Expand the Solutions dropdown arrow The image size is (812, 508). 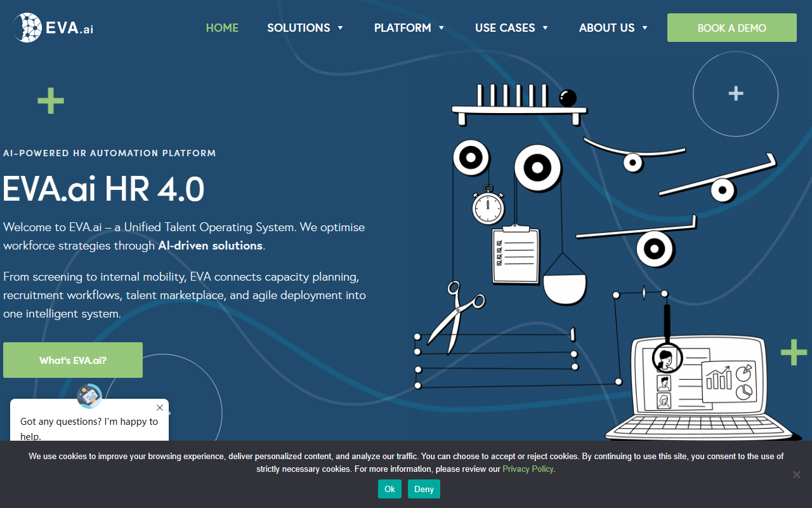(x=341, y=28)
